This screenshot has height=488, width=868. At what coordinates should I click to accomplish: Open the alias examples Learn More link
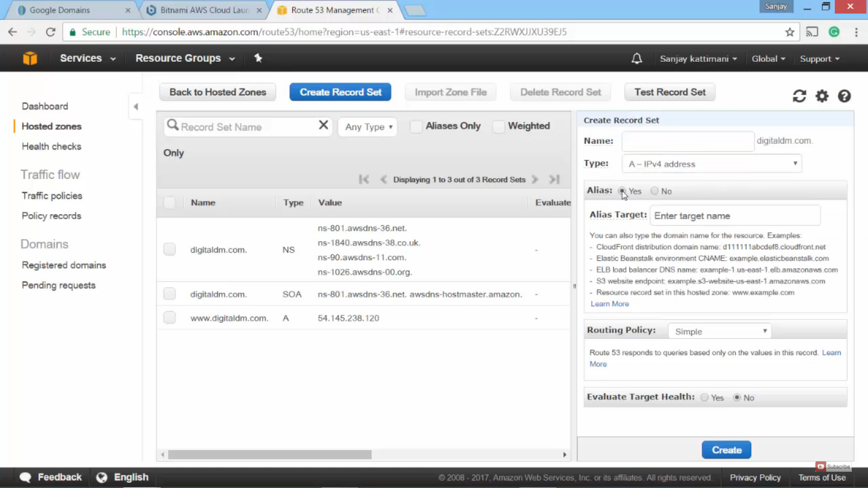pos(610,304)
